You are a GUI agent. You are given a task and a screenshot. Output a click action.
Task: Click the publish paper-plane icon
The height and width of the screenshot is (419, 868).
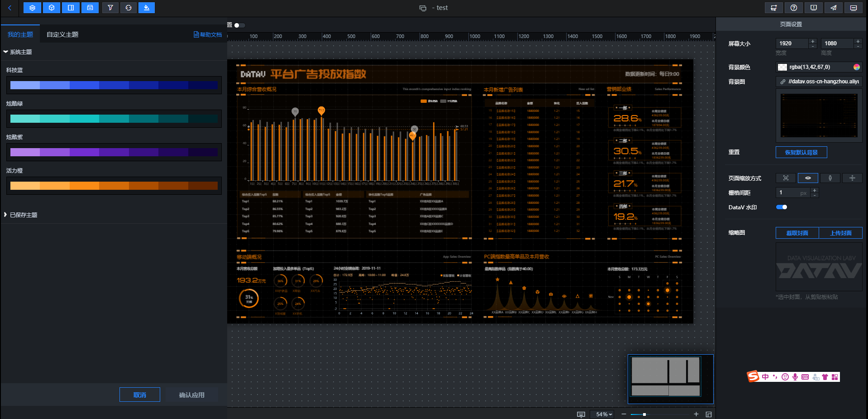[834, 8]
